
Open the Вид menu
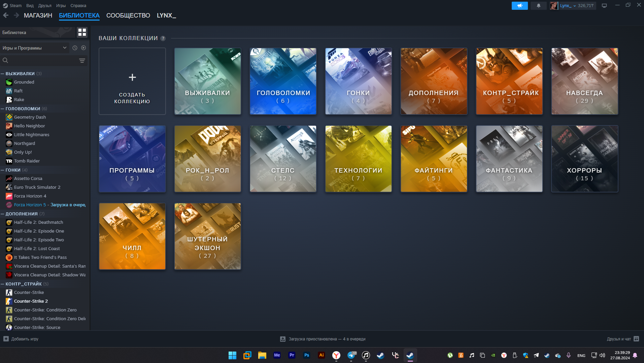[x=30, y=5]
